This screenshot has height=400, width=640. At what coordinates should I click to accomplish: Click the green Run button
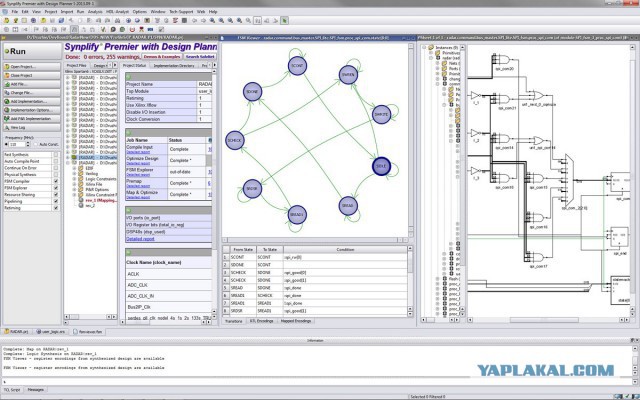[32, 51]
